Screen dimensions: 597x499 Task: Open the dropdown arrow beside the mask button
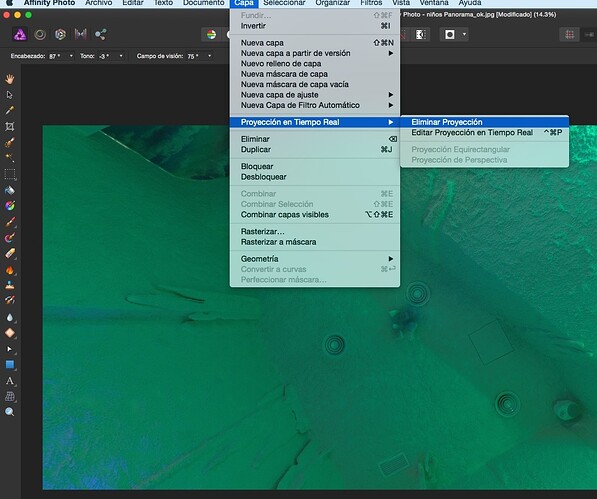pyautogui.click(x=464, y=34)
